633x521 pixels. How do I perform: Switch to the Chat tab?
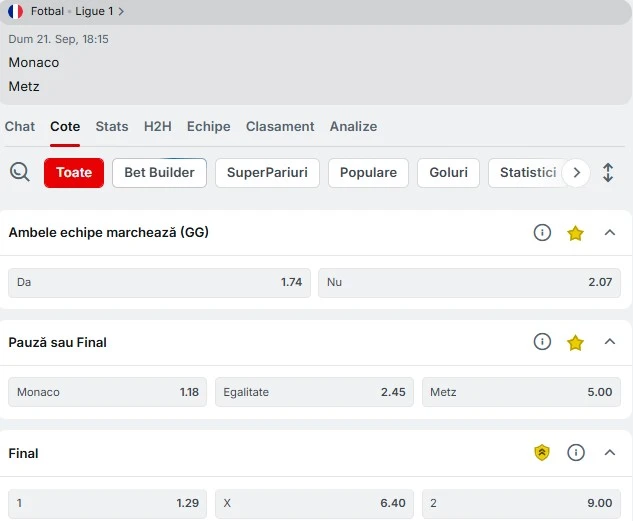pos(20,126)
